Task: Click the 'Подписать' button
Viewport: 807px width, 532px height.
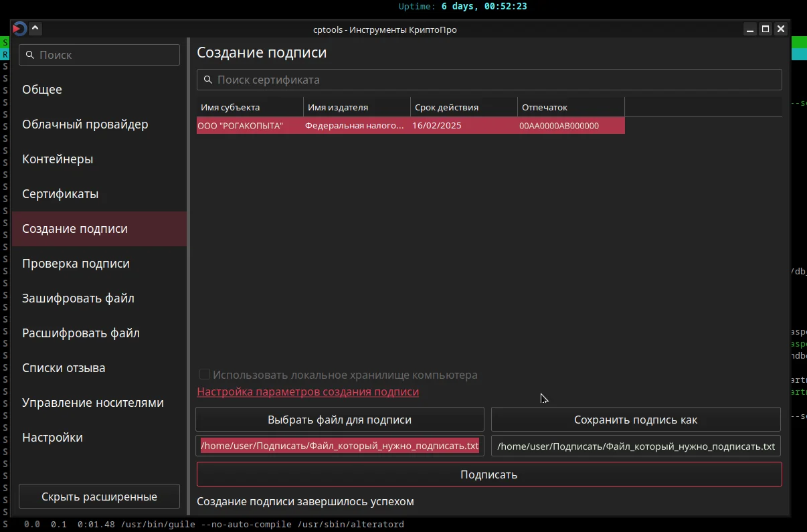Action: click(489, 474)
